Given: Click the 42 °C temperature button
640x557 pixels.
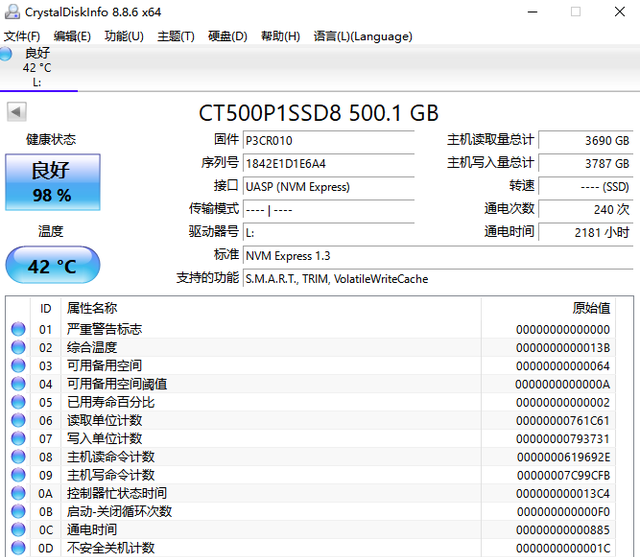Looking at the screenshot, I should click(x=51, y=267).
